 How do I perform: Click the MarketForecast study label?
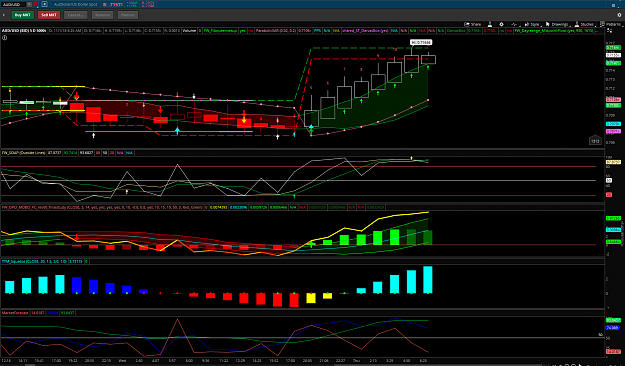coord(15,313)
